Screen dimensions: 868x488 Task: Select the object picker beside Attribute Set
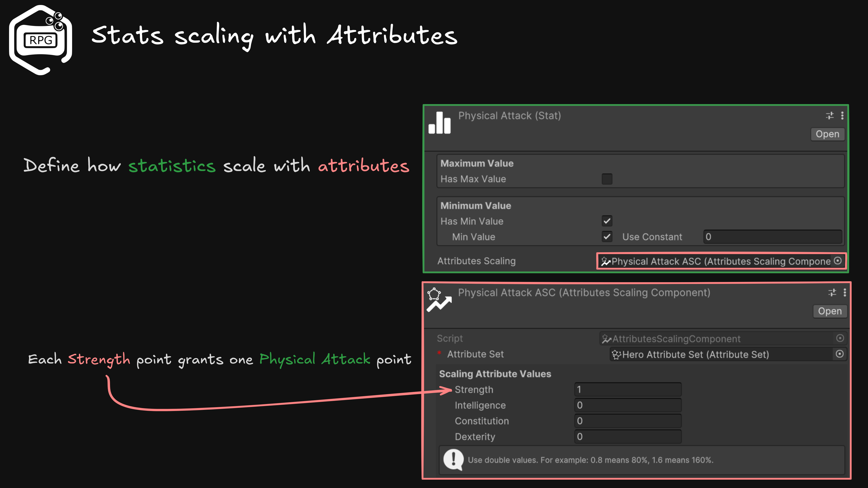[840, 354]
